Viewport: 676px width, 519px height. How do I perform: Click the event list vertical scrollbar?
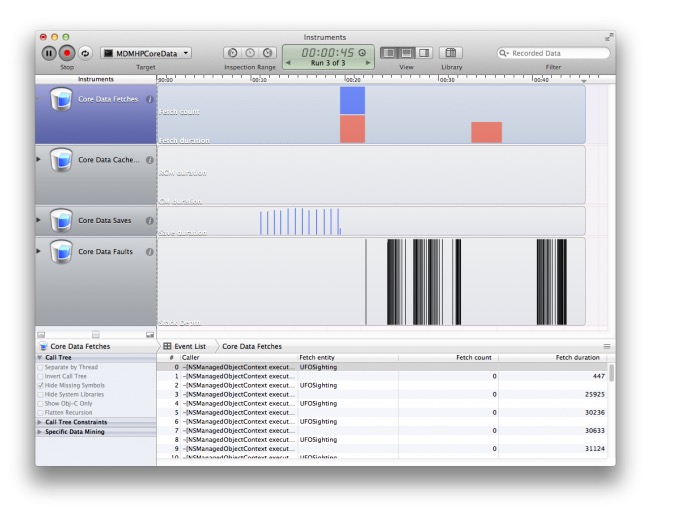pos(611,373)
